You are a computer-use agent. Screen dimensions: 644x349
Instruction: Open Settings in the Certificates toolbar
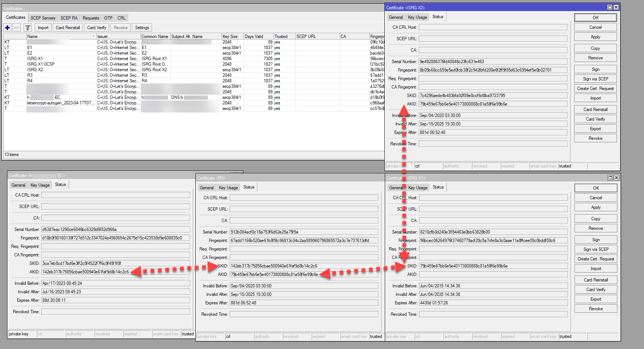click(142, 28)
